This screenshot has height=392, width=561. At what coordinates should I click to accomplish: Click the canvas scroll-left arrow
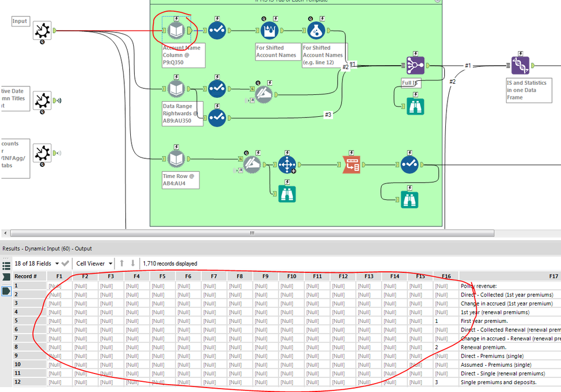pos(5,233)
